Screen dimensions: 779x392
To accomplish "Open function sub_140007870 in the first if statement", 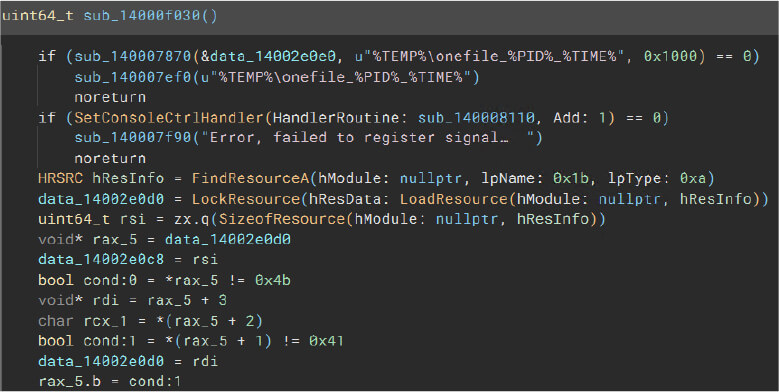I will coord(133,56).
